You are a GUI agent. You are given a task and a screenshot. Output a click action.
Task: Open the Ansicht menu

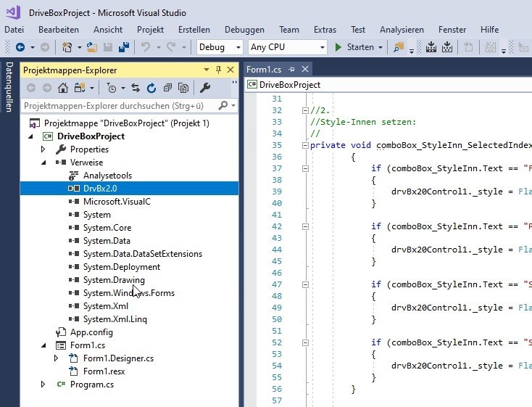point(108,30)
